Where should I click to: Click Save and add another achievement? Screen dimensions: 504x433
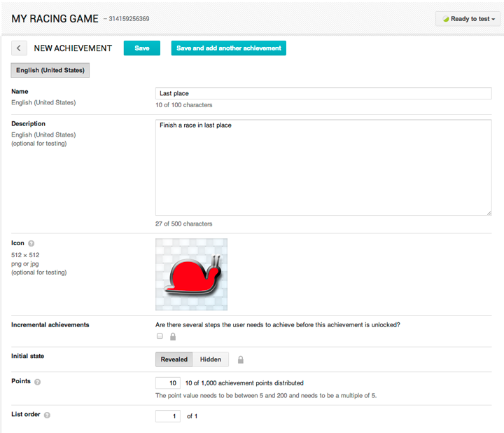pos(229,48)
